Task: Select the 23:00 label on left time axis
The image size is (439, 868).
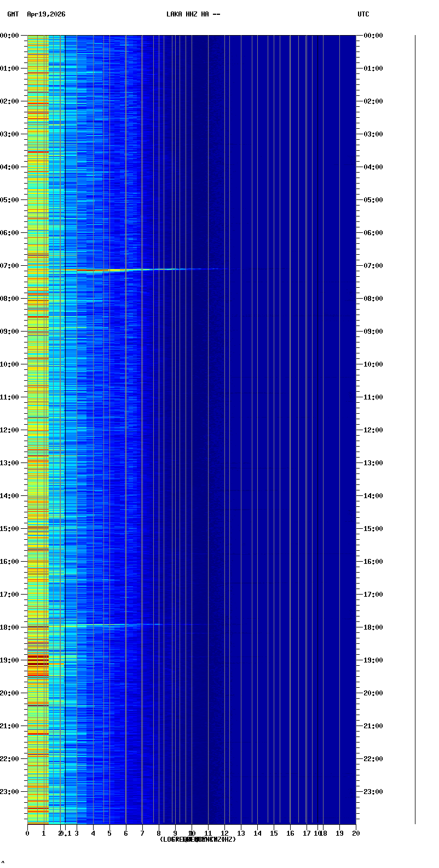Action: coord(10,792)
